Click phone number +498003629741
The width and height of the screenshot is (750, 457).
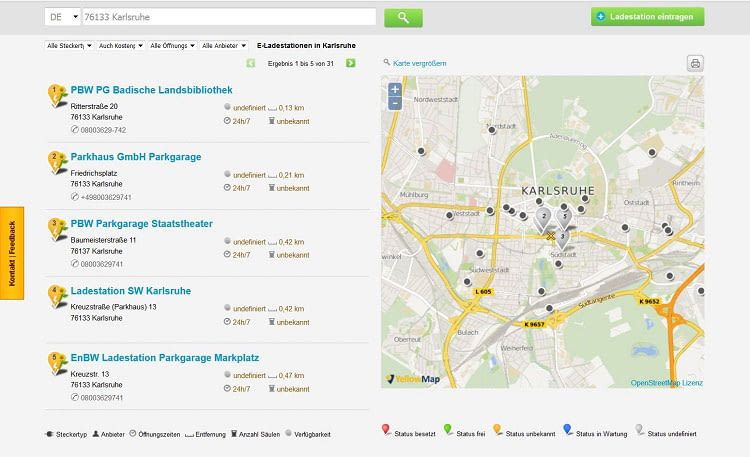(106, 197)
